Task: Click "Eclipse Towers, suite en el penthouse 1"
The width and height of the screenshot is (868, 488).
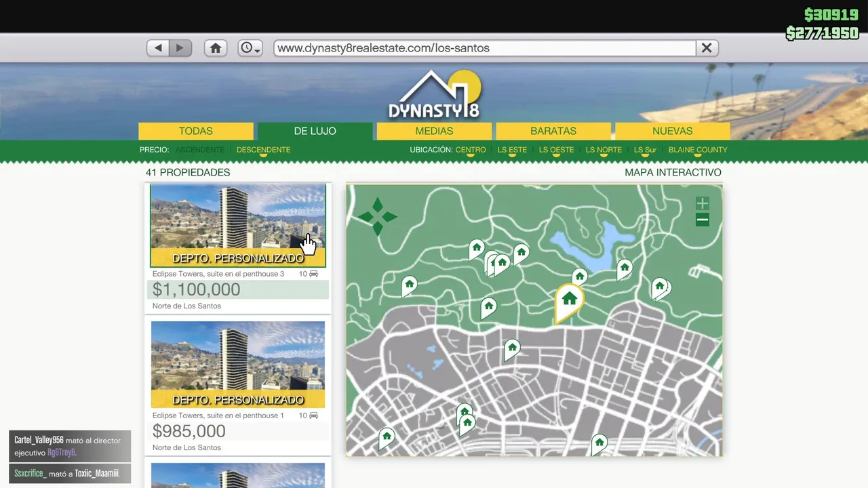Action: (218, 415)
